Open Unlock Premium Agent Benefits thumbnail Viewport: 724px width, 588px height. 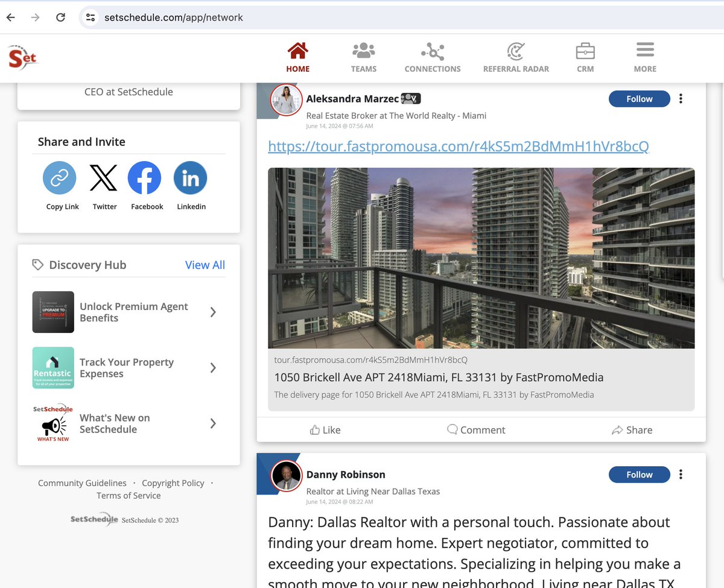(53, 312)
